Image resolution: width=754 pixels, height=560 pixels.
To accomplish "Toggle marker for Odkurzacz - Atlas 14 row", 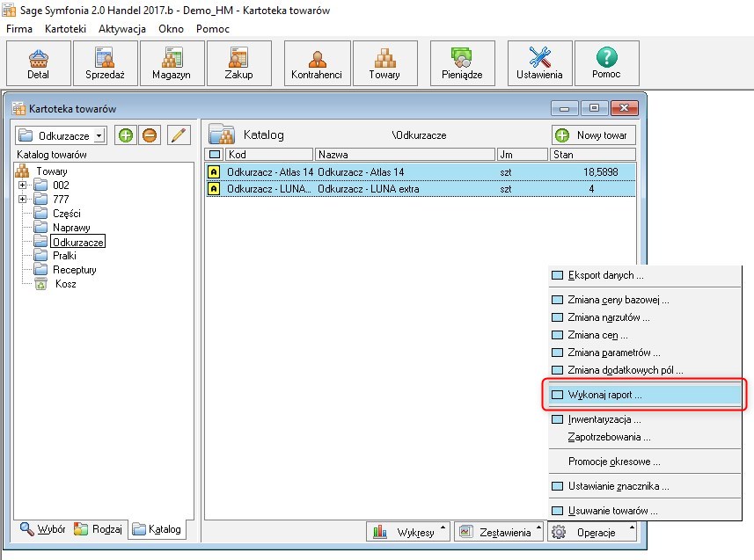I will click(214, 172).
